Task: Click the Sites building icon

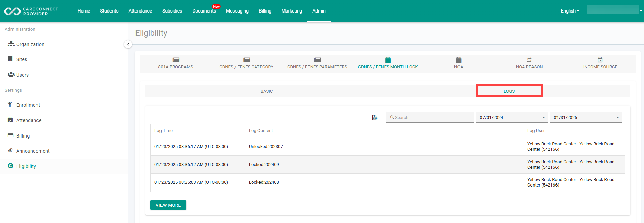Action: pyautogui.click(x=10, y=59)
